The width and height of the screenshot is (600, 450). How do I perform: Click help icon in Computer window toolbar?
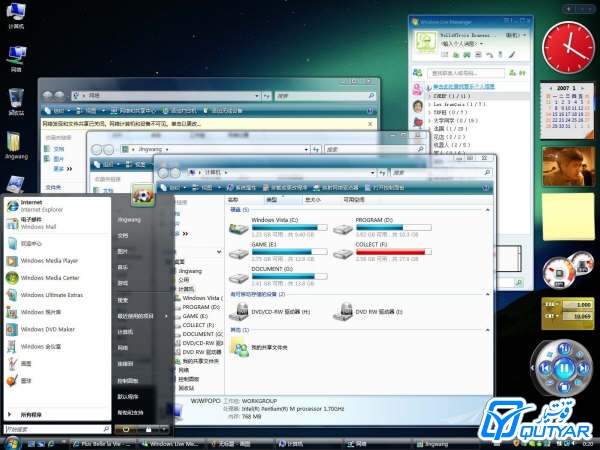(x=485, y=188)
